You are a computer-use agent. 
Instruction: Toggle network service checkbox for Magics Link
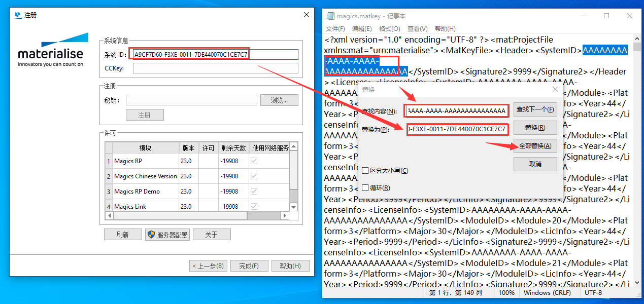[x=254, y=206]
